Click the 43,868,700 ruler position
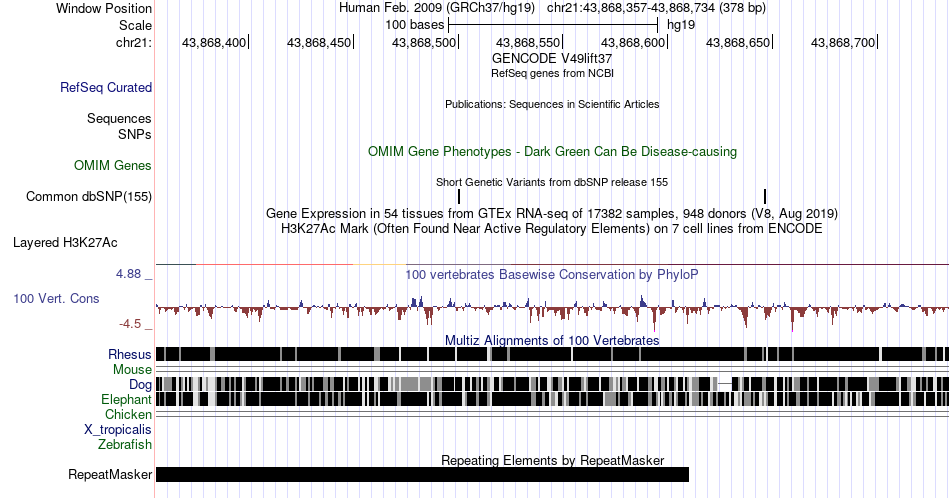950x498 pixels. (843, 42)
